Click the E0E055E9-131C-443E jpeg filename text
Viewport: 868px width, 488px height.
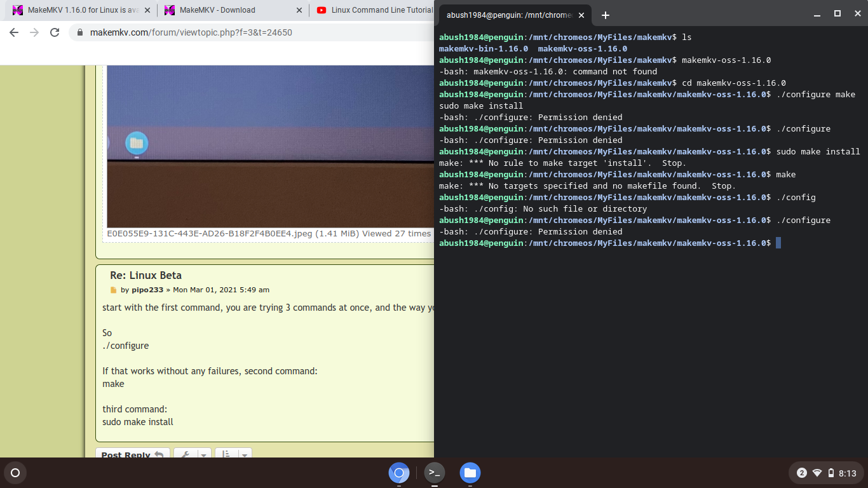tap(210, 234)
